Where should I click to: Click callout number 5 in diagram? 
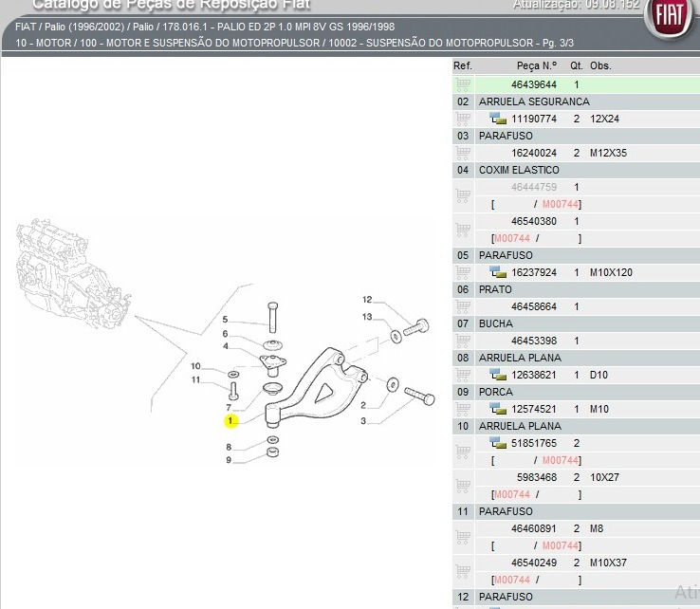tap(225, 320)
